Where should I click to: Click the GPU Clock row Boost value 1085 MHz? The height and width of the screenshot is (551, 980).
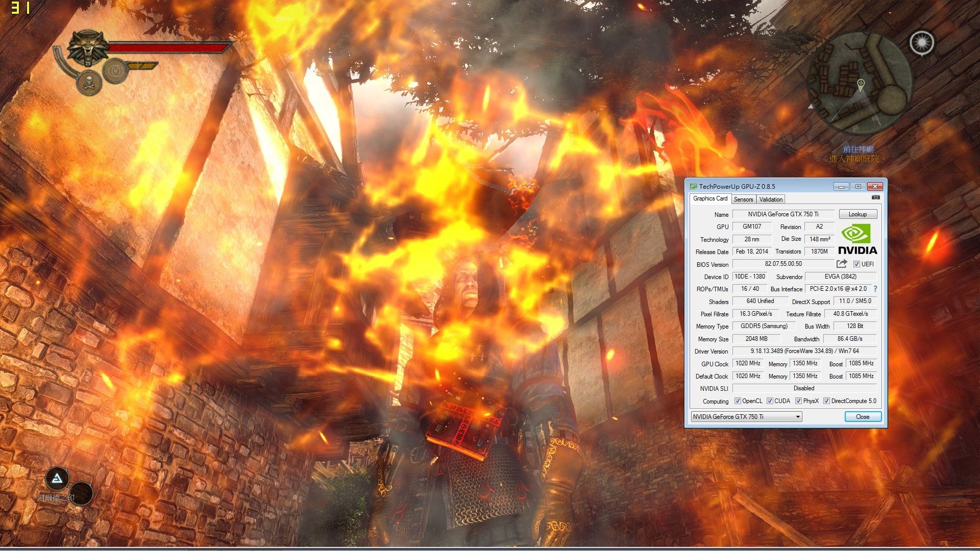coord(861,363)
